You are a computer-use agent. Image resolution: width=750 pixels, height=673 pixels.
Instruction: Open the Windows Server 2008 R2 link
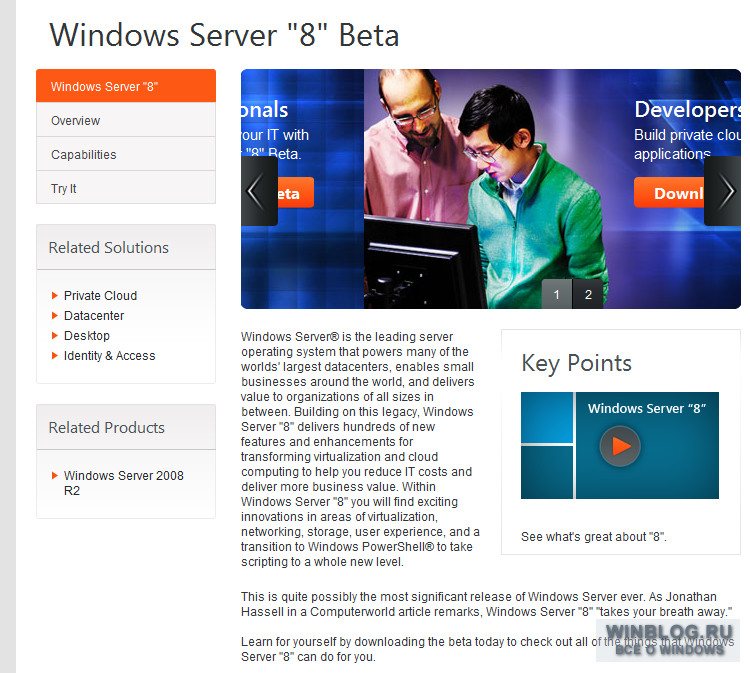pyautogui.click(x=123, y=483)
